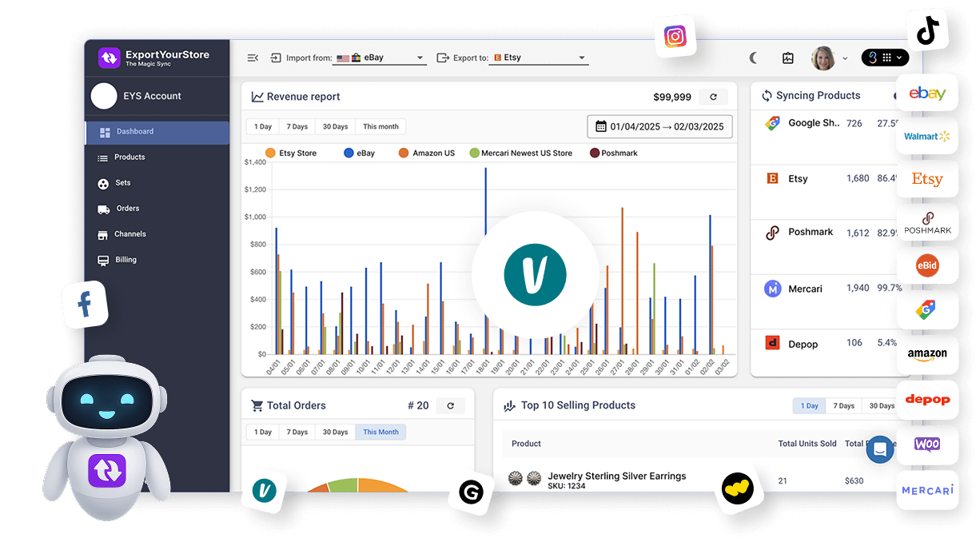Image resolution: width=980 pixels, height=550 pixels.
Task: Click the floating amazon logo tile
Action: click(927, 354)
